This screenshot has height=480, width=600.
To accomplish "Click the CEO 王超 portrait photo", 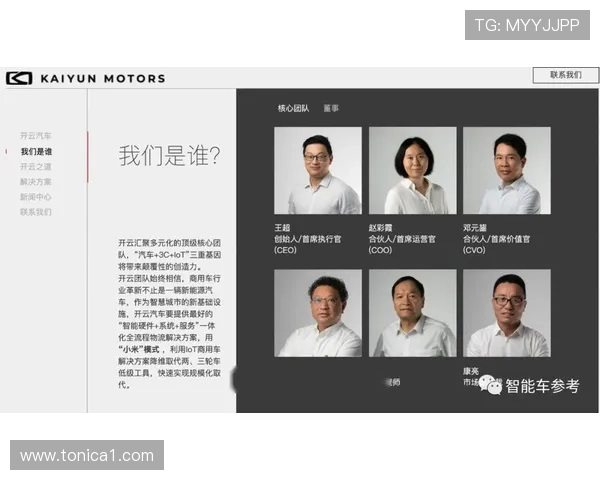I will pos(318,170).
